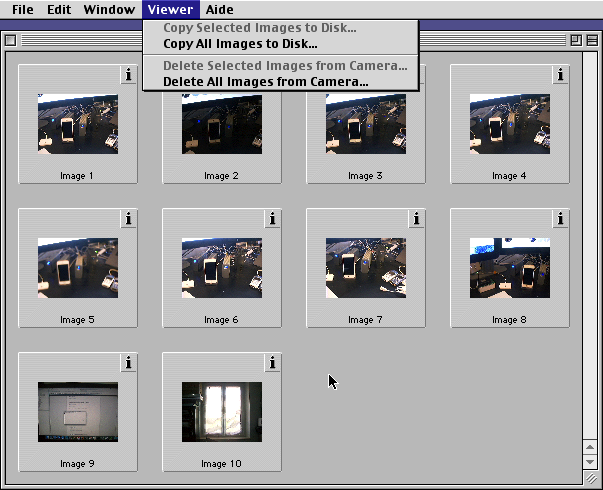Open the info icon for Image 10
The width and height of the screenshot is (603, 490).
coord(272,362)
